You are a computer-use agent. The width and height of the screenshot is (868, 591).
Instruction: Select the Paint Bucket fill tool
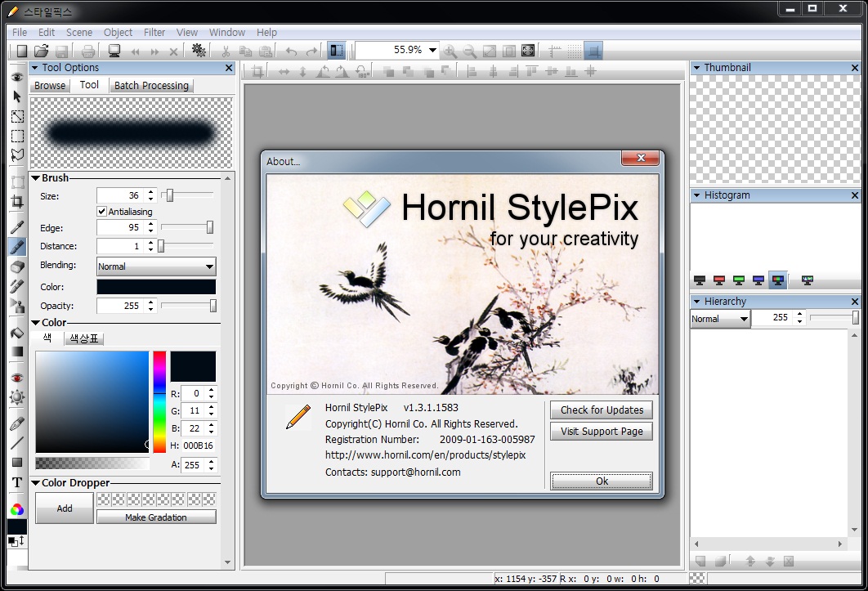click(16, 333)
